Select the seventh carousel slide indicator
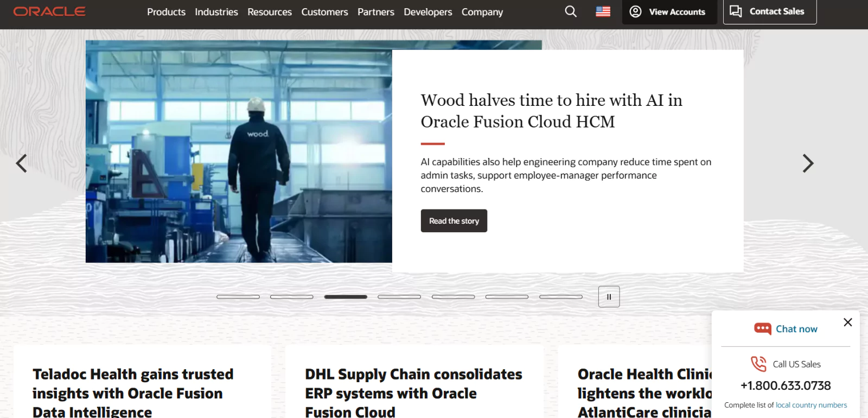This screenshot has height=418, width=868. tap(561, 297)
